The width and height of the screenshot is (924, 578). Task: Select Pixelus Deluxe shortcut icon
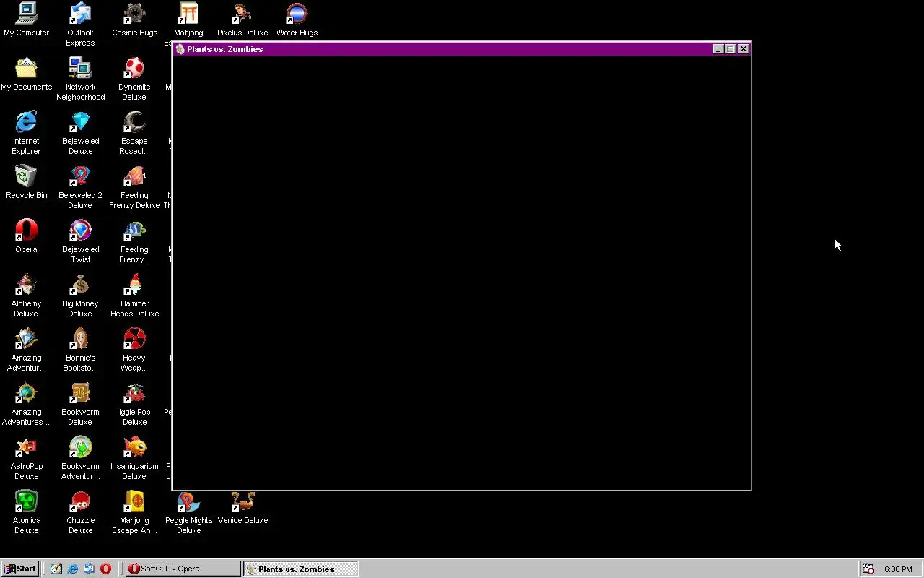pyautogui.click(x=243, y=20)
